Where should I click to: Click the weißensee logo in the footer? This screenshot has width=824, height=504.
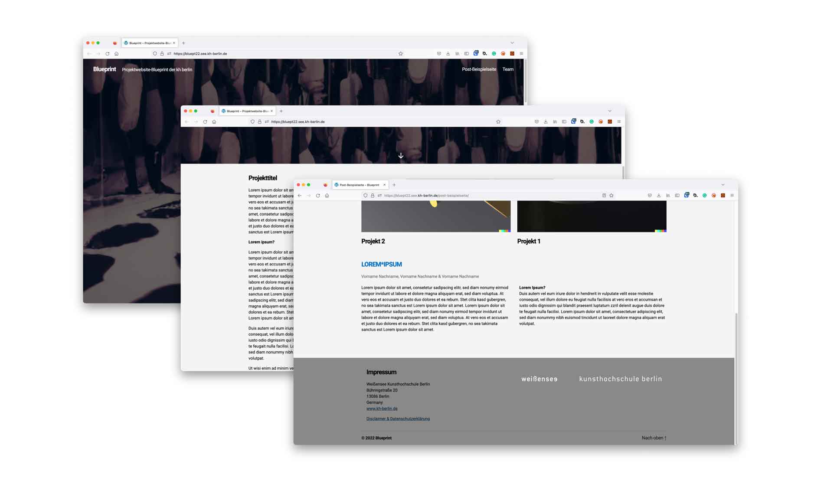[539, 379]
